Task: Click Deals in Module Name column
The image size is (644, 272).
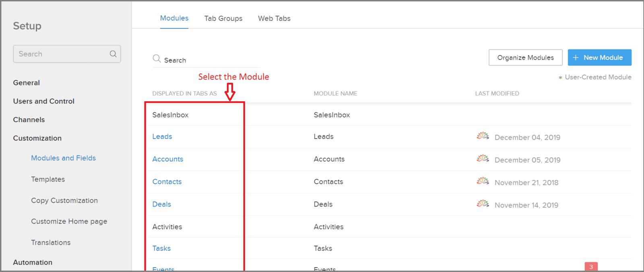Action: [323, 204]
